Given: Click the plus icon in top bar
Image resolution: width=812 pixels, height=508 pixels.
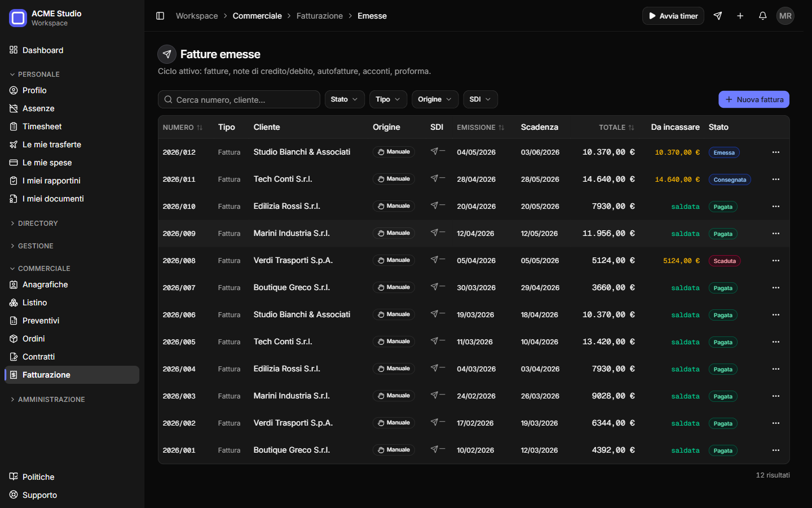Looking at the screenshot, I should [740, 16].
